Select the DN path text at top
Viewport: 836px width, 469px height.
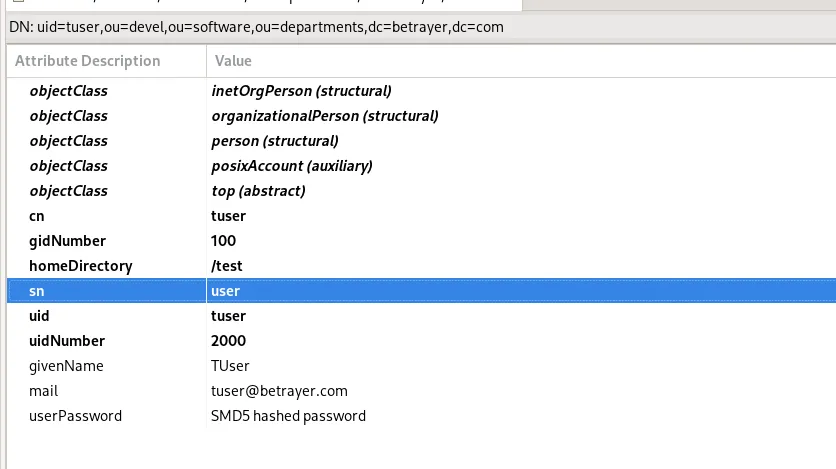[255, 27]
